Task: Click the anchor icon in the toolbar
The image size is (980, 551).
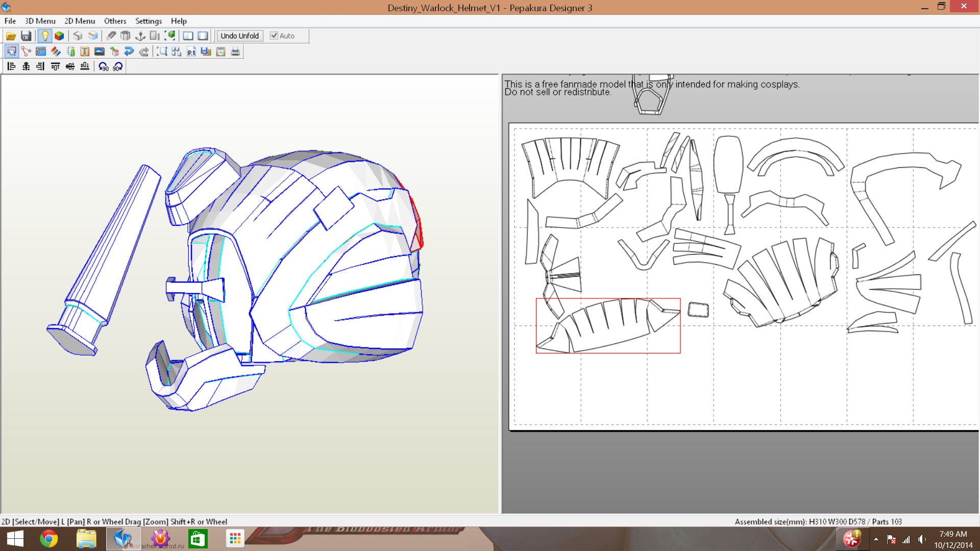Action: (x=140, y=36)
